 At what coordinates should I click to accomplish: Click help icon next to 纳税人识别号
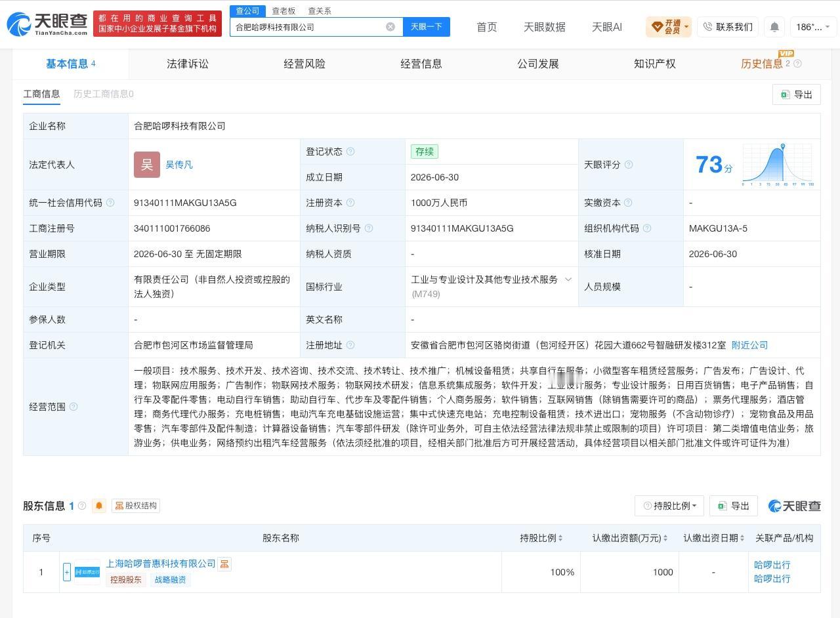pyautogui.click(x=369, y=228)
